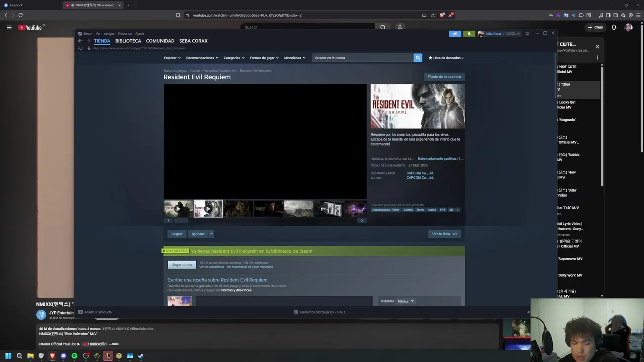
Task: Click the YouTube voice search microphone
Action: (400, 27)
